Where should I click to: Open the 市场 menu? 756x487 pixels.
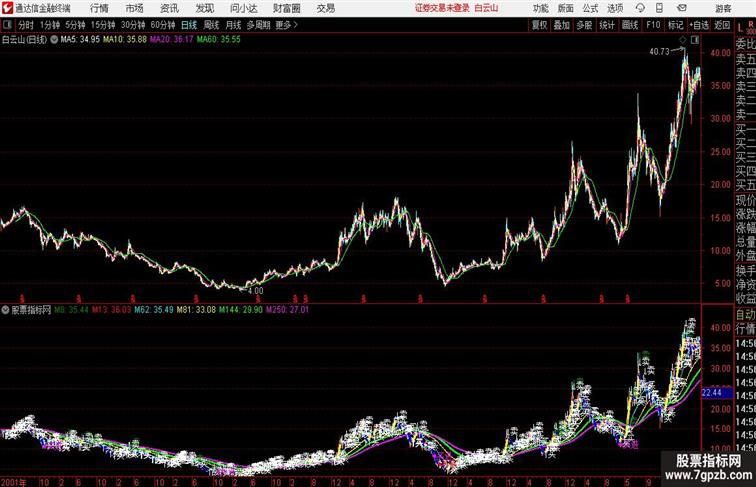click(134, 8)
